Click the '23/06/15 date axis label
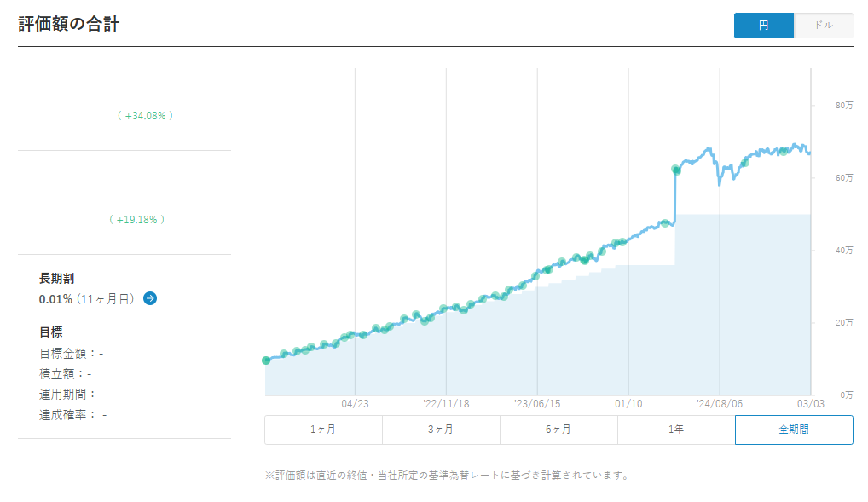This screenshot has width=868, height=502. click(537, 403)
